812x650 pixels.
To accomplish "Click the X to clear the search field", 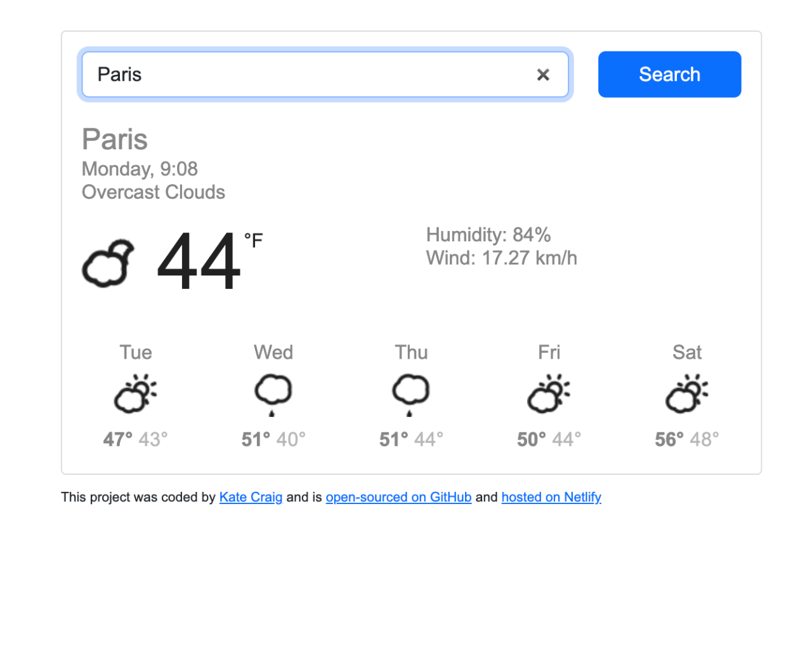I will [x=543, y=74].
